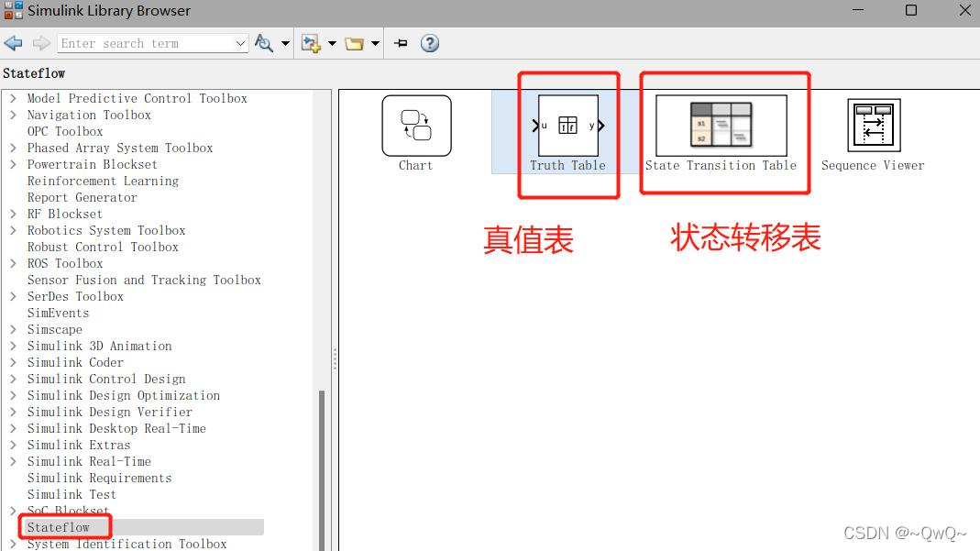Select Simulink Requirements library
Viewport: 980px width, 551px height.
coord(99,478)
